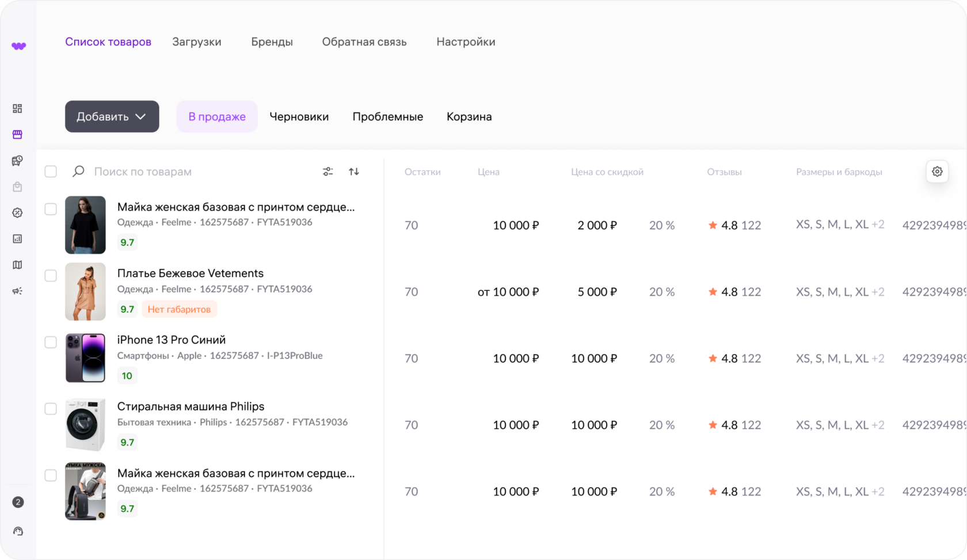
Task: Open the megaphone promotion icon
Action: [x=17, y=291]
